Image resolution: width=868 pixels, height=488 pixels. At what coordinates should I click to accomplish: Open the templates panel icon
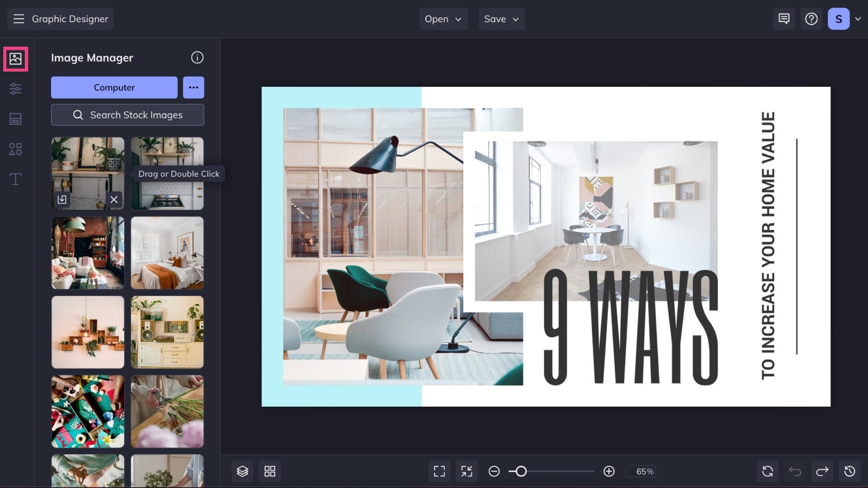click(15, 119)
